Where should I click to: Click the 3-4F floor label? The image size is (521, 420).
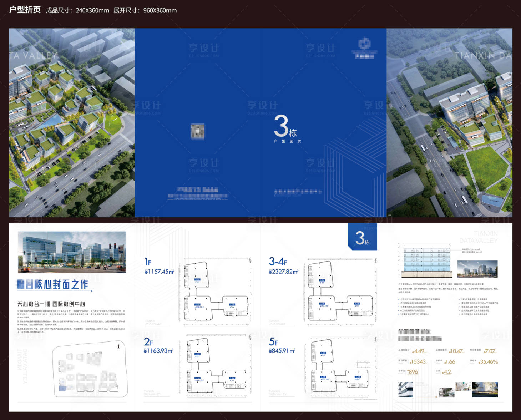pyautogui.click(x=278, y=262)
